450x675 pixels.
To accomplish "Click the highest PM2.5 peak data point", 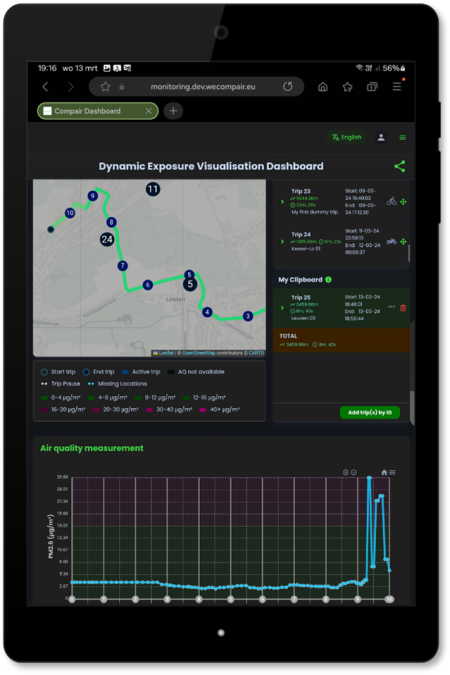I will point(369,478).
